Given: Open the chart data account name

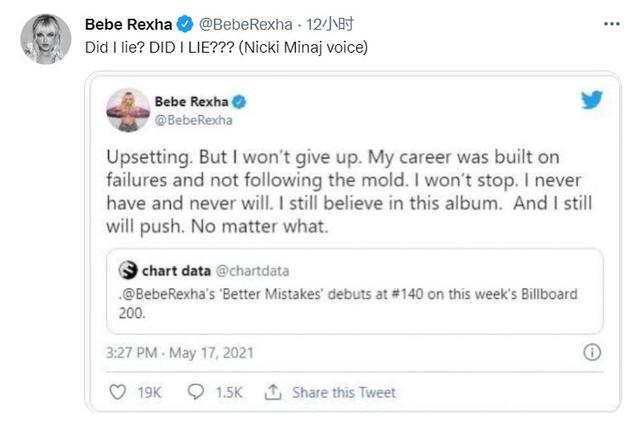Looking at the screenshot, I should tap(173, 270).
